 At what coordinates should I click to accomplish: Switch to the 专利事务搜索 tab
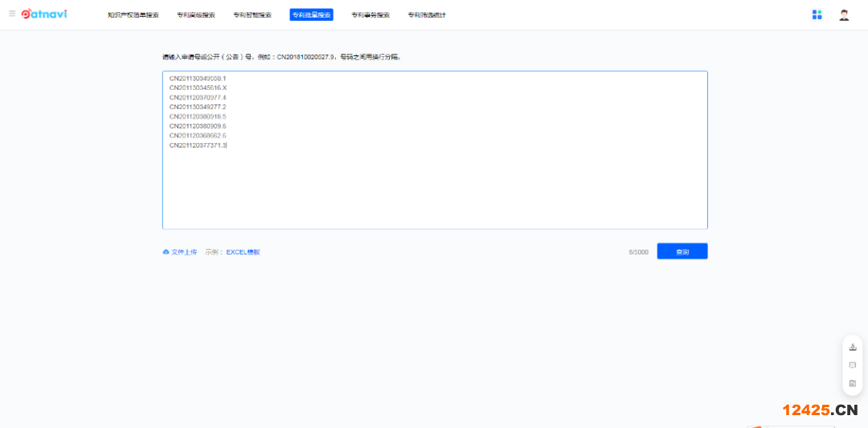pos(371,15)
